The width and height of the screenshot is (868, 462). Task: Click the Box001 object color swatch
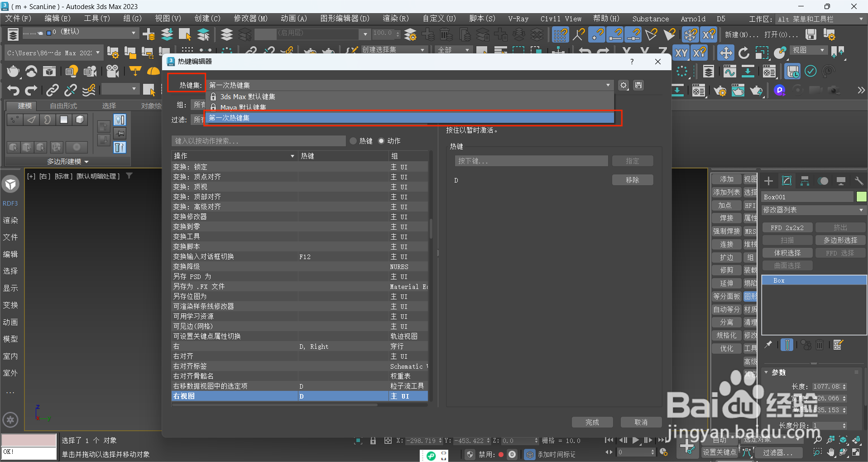click(860, 196)
